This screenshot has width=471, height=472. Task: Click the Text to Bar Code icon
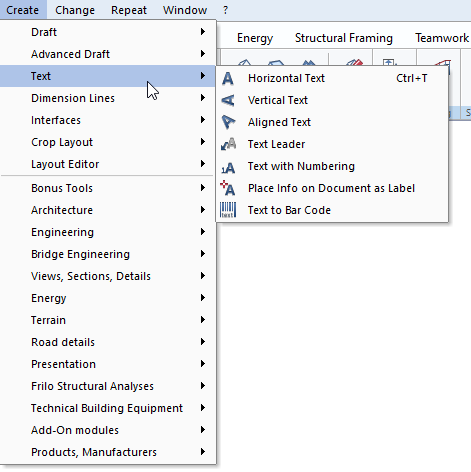[228, 210]
